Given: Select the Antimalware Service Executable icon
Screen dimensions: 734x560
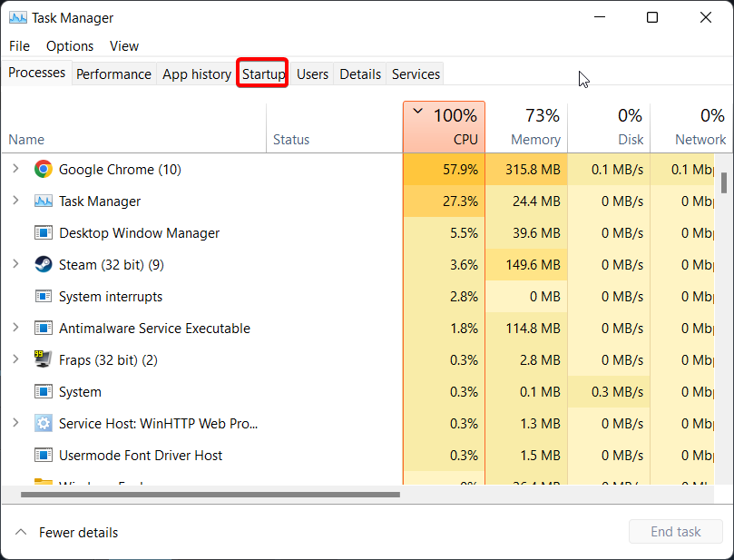Looking at the screenshot, I should click(x=43, y=329).
